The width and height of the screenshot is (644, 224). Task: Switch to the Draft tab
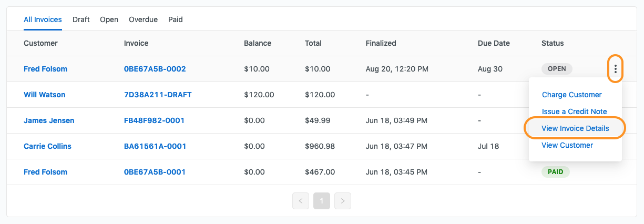pos(81,19)
